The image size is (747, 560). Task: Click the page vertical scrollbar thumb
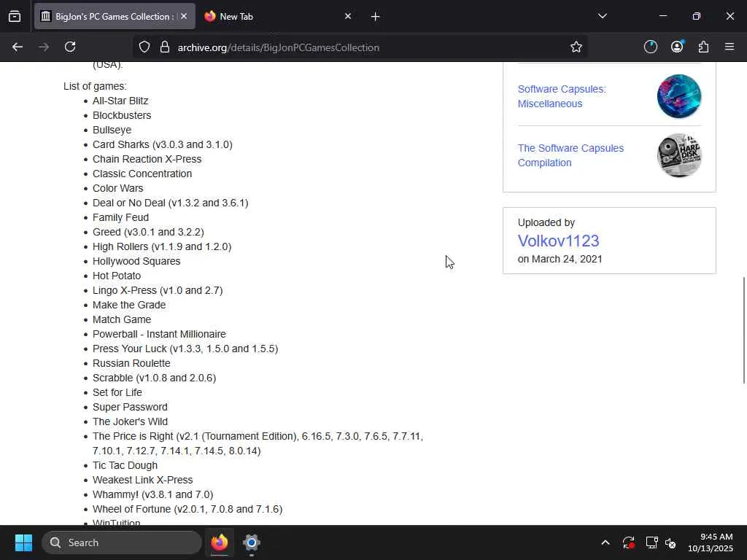(743, 330)
